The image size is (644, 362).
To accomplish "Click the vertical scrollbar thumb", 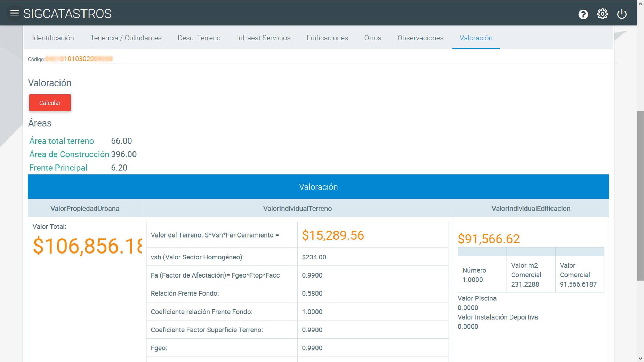I will pos(640,196).
